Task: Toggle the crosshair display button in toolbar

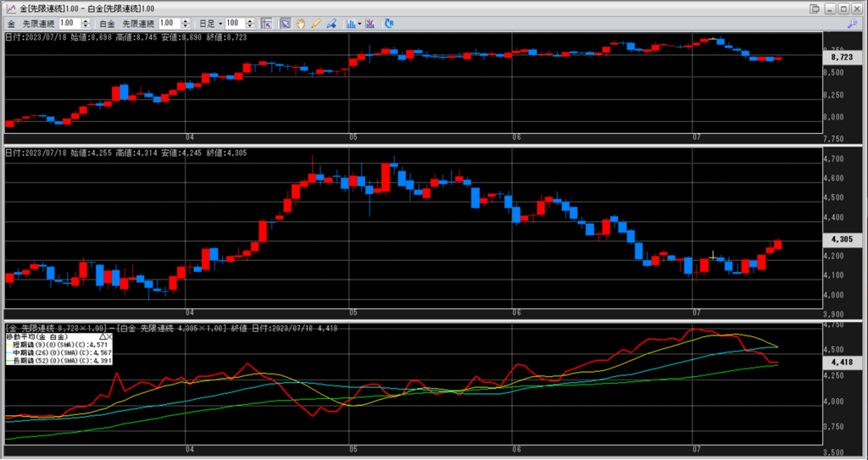Action: tap(266, 24)
